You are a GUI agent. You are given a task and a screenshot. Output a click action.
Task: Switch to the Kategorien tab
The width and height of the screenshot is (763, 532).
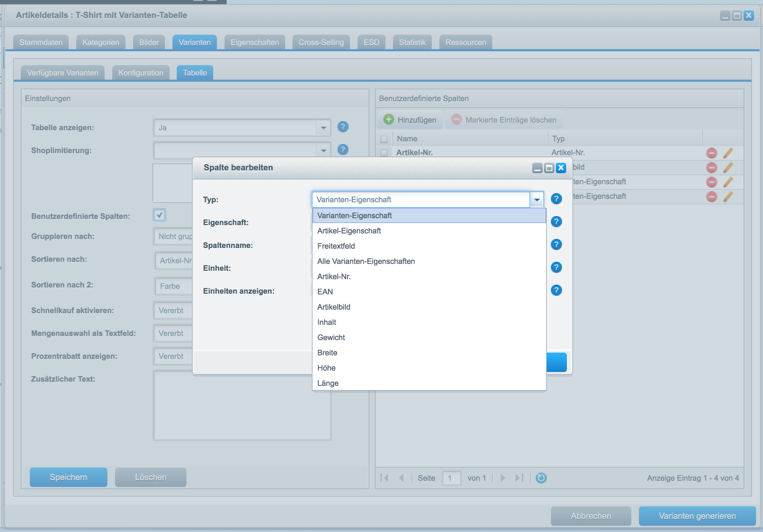(x=101, y=42)
